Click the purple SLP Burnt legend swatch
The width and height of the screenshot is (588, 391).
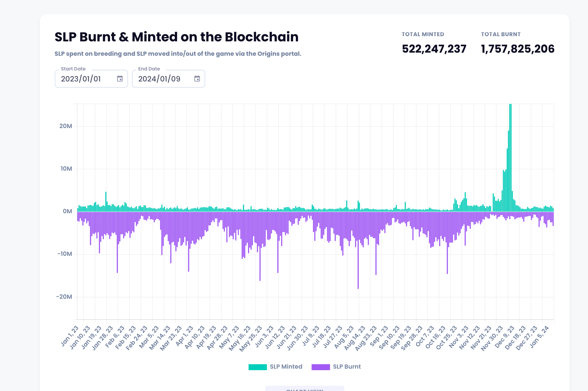tap(321, 366)
